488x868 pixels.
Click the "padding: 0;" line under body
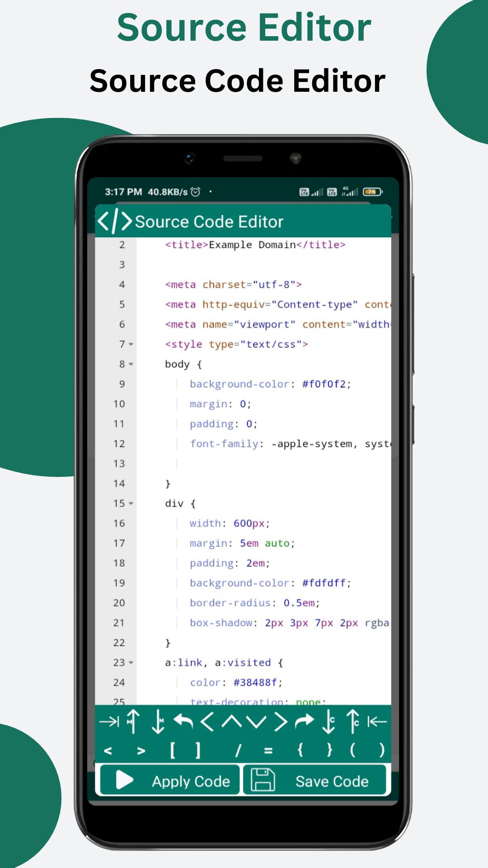(223, 424)
